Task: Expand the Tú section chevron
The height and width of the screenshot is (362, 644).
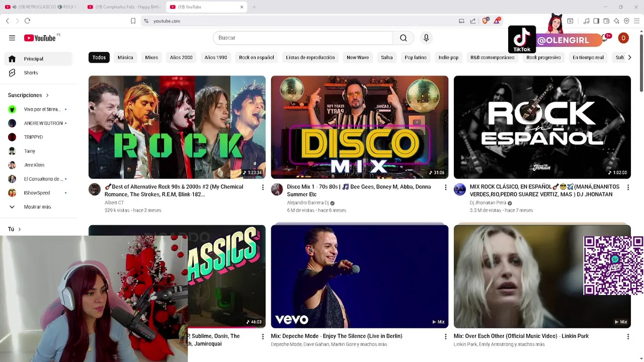Action: [19, 229]
